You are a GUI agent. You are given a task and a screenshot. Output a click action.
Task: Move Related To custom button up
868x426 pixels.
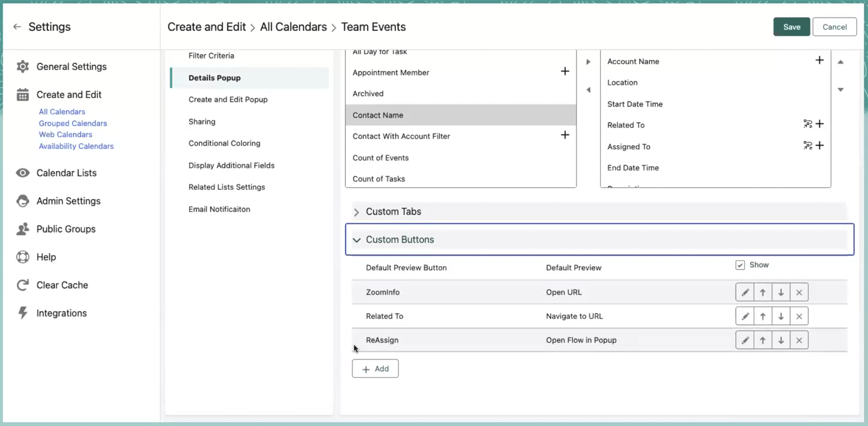pyautogui.click(x=763, y=316)
